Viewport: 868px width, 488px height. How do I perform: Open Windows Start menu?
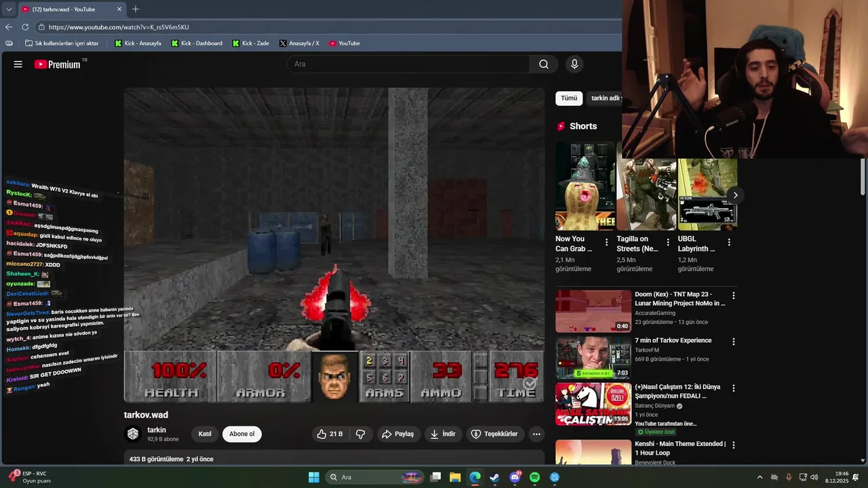click(314, 477)
